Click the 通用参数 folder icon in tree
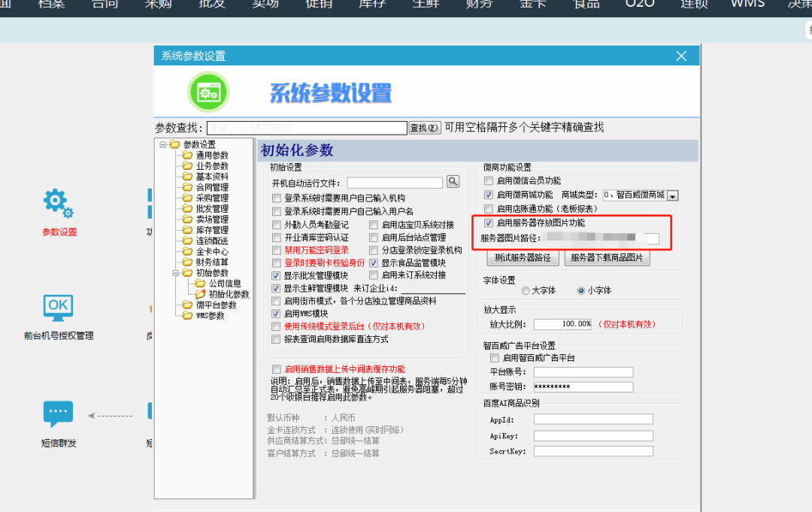Image resolution: width=812 pixels, height=512 pixels. 188,156
